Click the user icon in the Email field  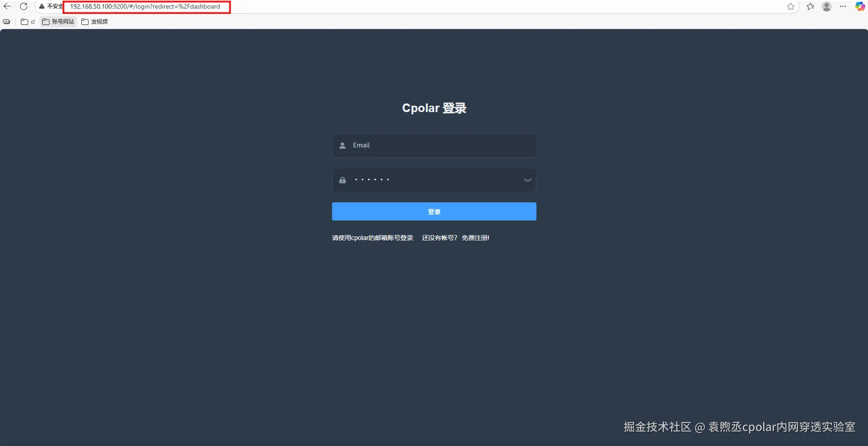[x=342, y=146]
